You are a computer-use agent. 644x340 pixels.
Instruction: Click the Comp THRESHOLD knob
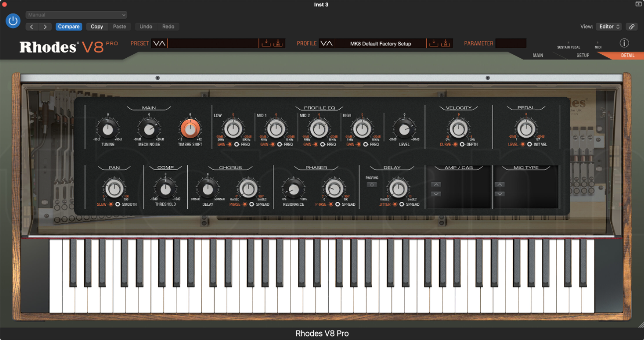[165, 189]
